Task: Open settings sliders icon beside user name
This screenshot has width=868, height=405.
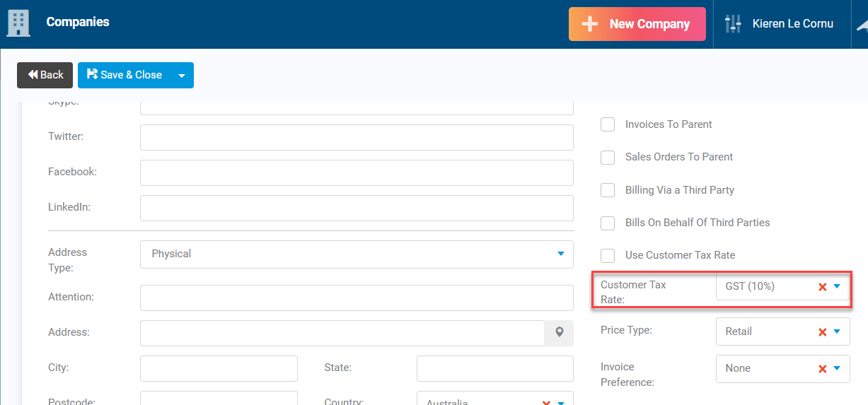Action: coord(733,24)
